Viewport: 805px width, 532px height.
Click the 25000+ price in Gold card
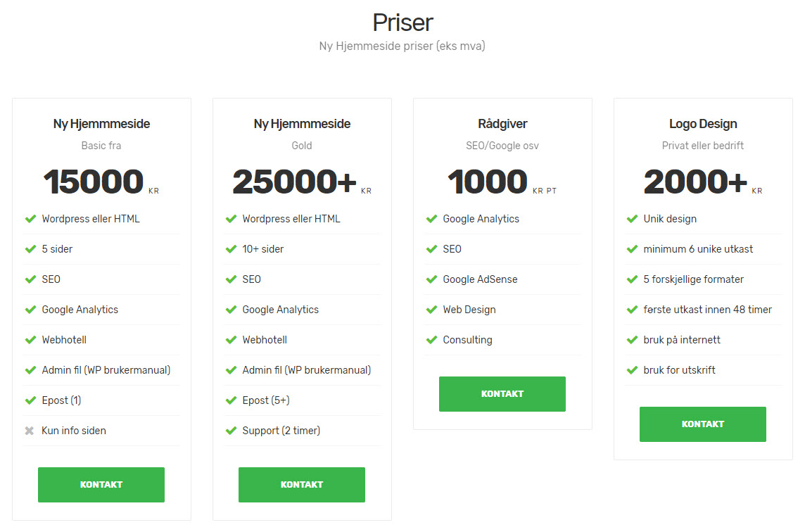coord(294,182)
